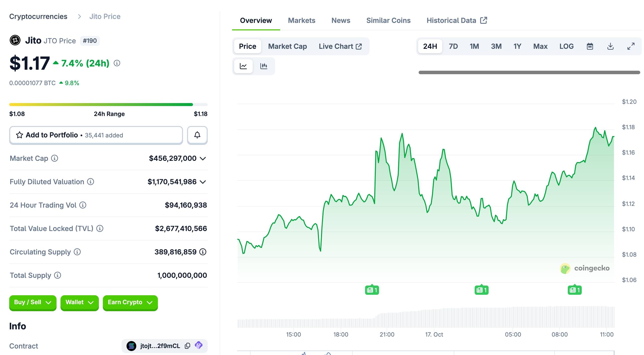Expand the Market Cap value chevron
This screenshot has width=644, height=355.
tap(203, 159)
